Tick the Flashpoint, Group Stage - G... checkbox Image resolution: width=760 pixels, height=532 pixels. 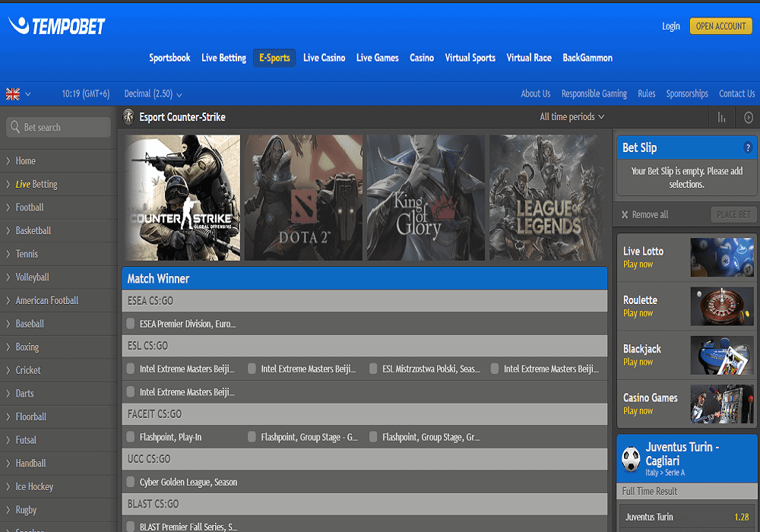(252, 437)
